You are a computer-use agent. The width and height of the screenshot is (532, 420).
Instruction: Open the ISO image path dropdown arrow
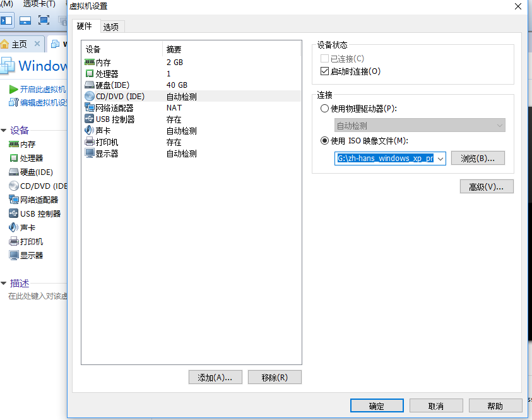pyautogui.click(x=440, y=159)
